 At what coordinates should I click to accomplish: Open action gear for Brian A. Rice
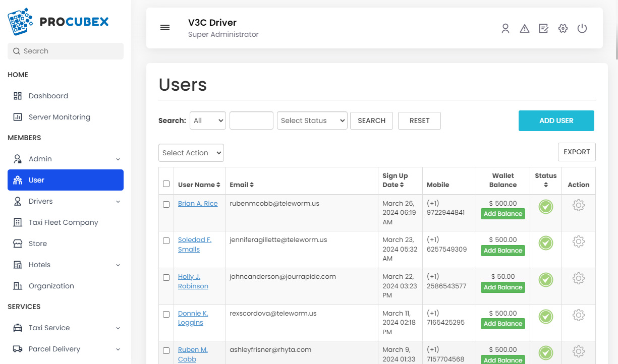[x=579, y=205]
